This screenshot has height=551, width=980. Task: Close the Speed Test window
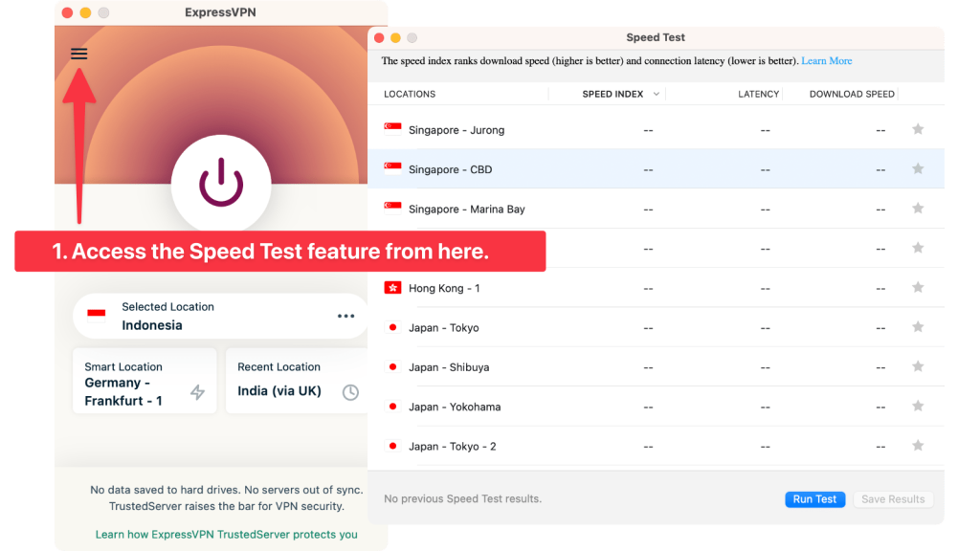tap(379, 37)
